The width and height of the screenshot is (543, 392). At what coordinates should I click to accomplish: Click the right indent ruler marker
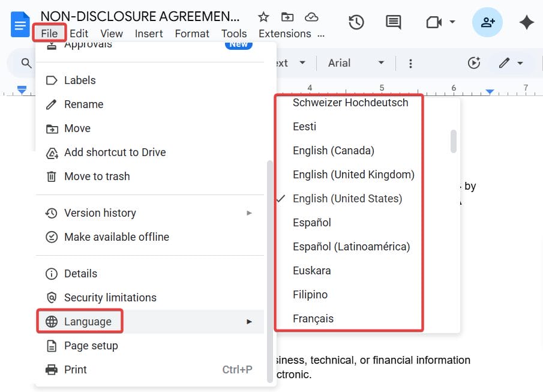coord(490,91)
